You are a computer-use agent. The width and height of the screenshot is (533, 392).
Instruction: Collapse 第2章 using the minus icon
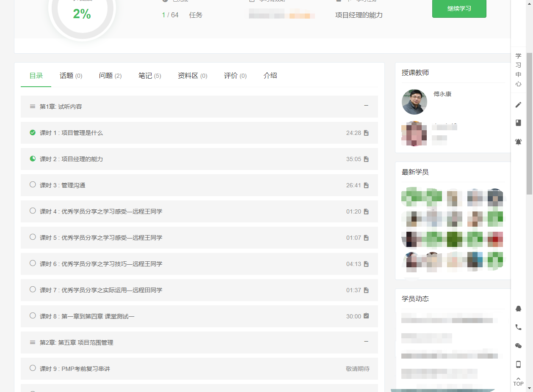pos(366,342)
